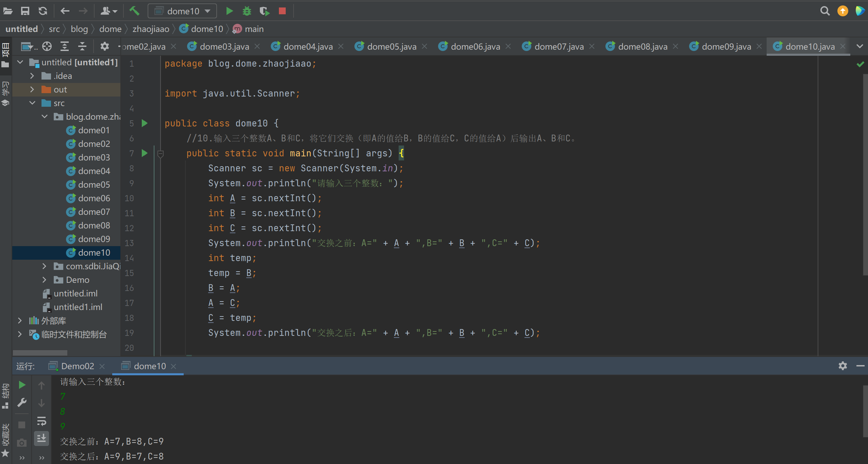Toggle scroll to end in console
This screenshot has height=464, width=868.
click(41, 438)
